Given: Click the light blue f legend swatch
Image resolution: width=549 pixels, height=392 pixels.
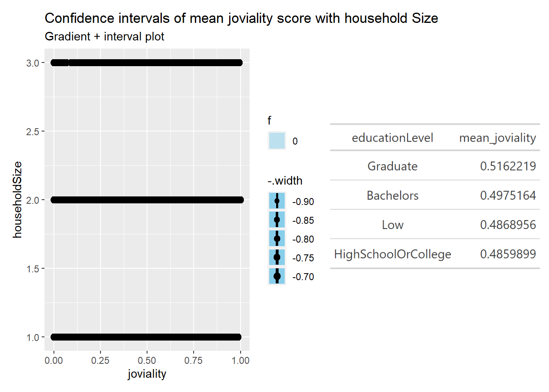Looking at the screenshot, I should coord(277,141).
